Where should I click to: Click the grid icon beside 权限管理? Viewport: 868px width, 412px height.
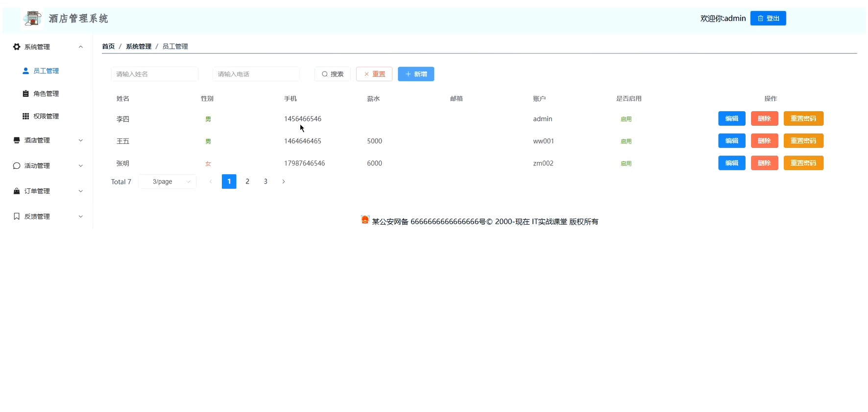(26, 116)
